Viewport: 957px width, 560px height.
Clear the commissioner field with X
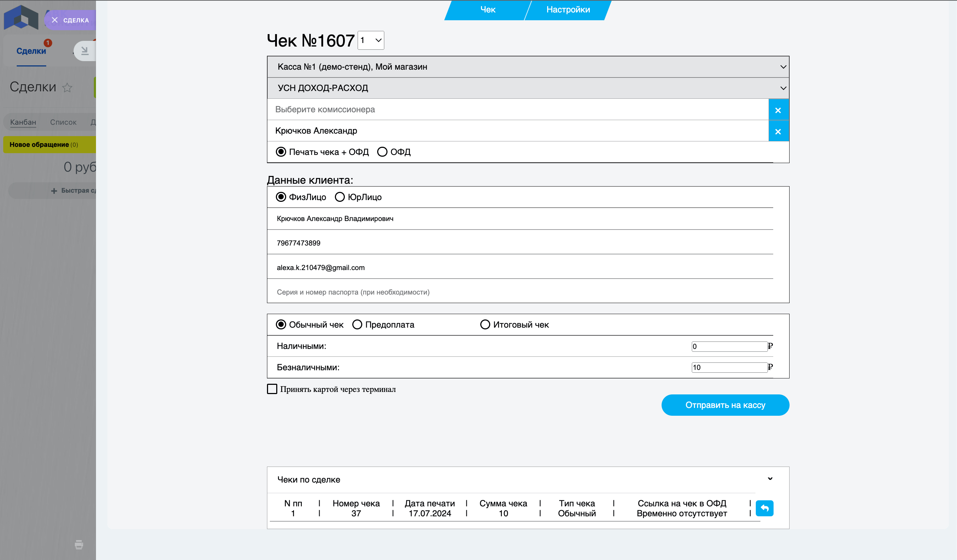(x=778, y=110)
